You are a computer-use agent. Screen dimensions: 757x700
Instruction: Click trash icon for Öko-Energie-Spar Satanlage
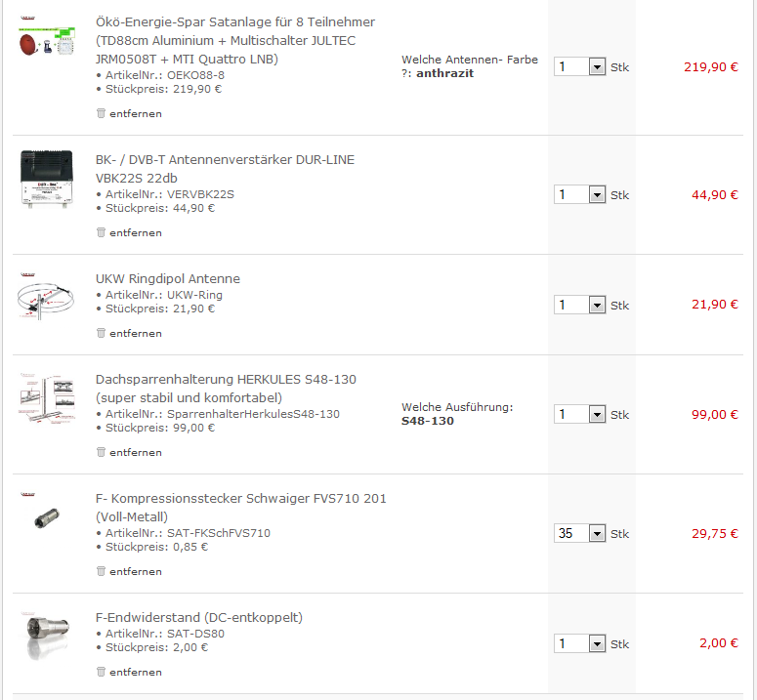click(x=101, y=113)
